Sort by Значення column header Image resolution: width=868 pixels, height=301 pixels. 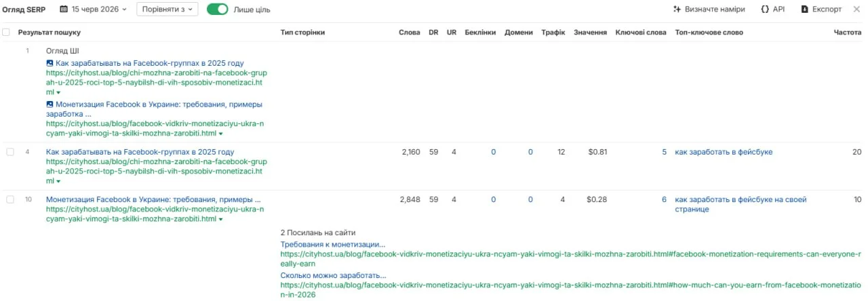tap(590, 33)
